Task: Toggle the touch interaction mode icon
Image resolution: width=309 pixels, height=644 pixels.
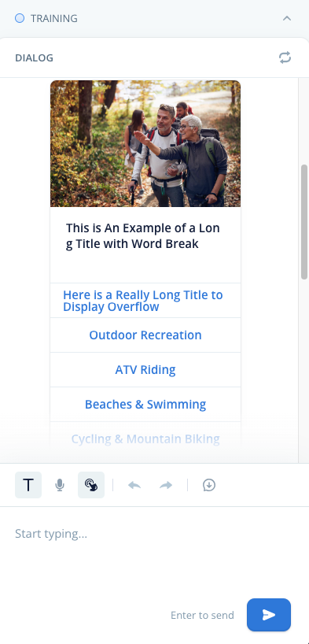Action: pos(91,485)
